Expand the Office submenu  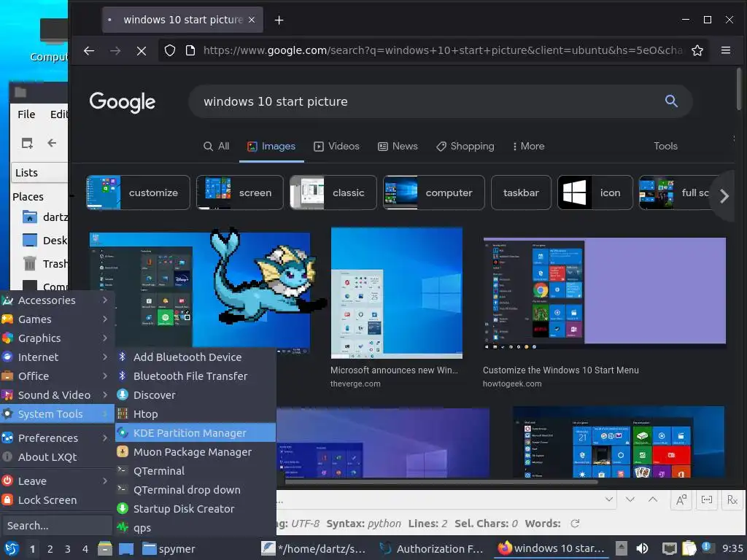point(57,376)
